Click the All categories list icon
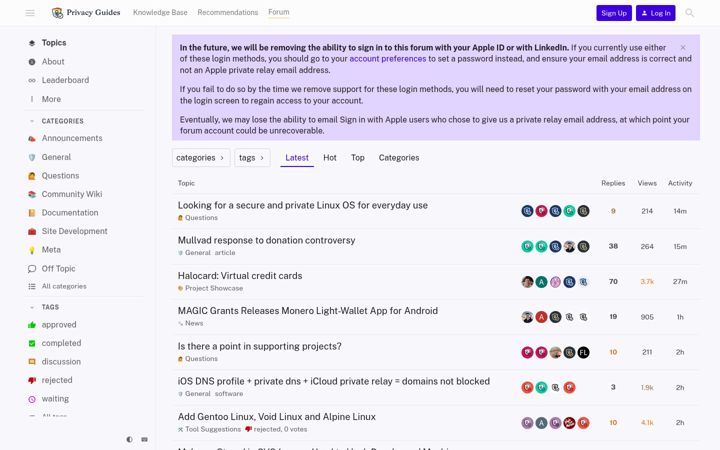The width and height of the screenshot is (720, 450). pos(32,287)
